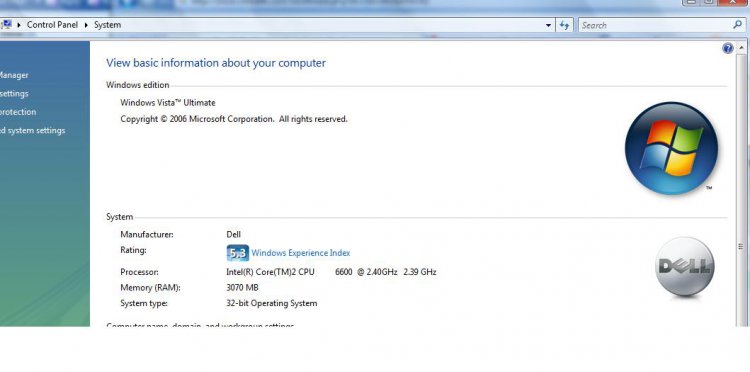The image size is (750, 372).
Task: Open Device Manager from the left sidebar
Action: click(x=13, y=75)
